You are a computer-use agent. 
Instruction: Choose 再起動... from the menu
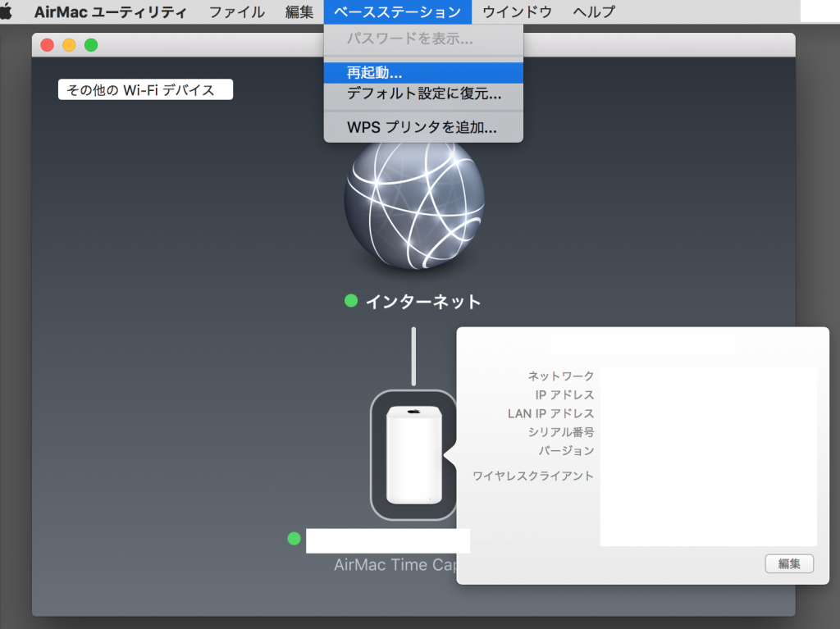pyautogui.click(x=423, y=72)
